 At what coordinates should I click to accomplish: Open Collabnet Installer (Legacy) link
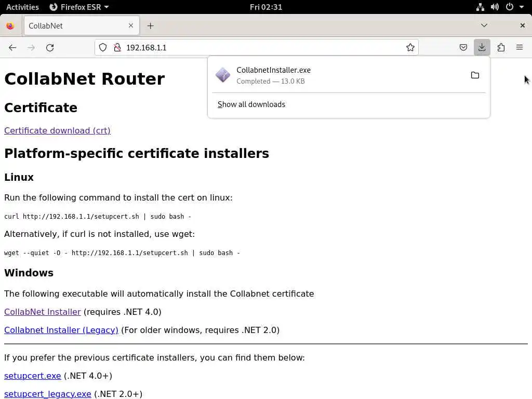(61, 330)
